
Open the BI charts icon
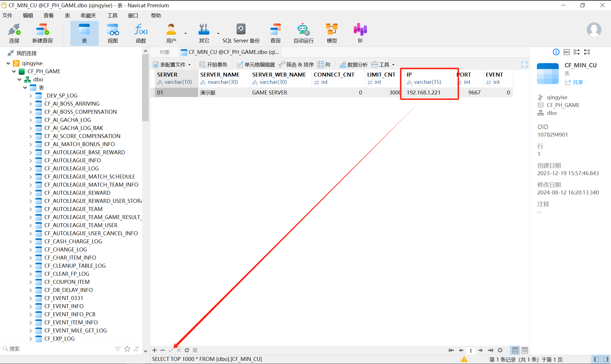pos(360,29)
